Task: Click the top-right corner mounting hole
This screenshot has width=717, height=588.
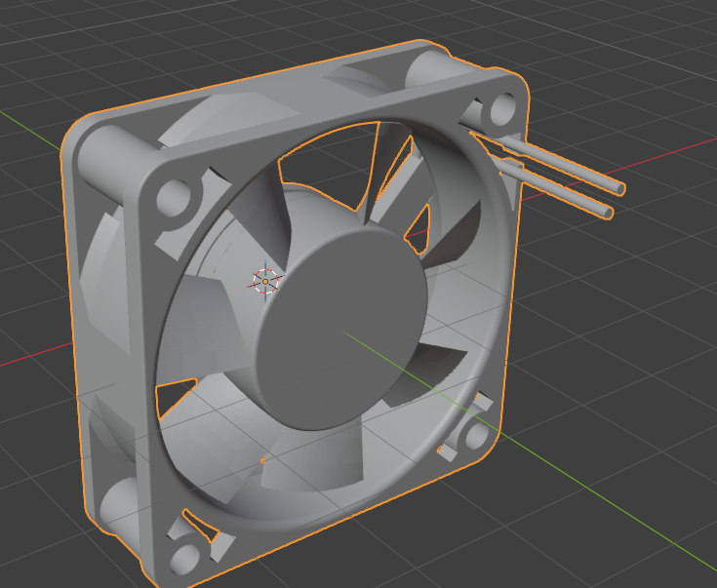Action: [503, 110]
